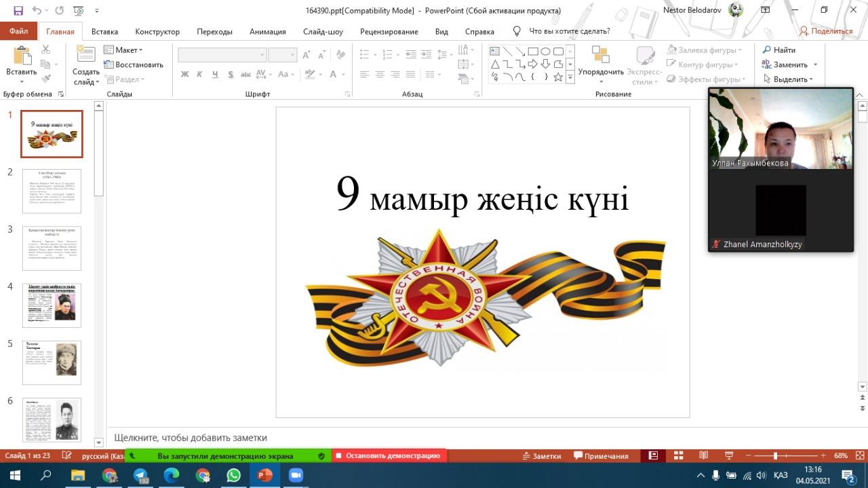This screenshot has width=868, height=488.
Task: Switch to the Слайд-шоу tab
Action: [323, 31]
